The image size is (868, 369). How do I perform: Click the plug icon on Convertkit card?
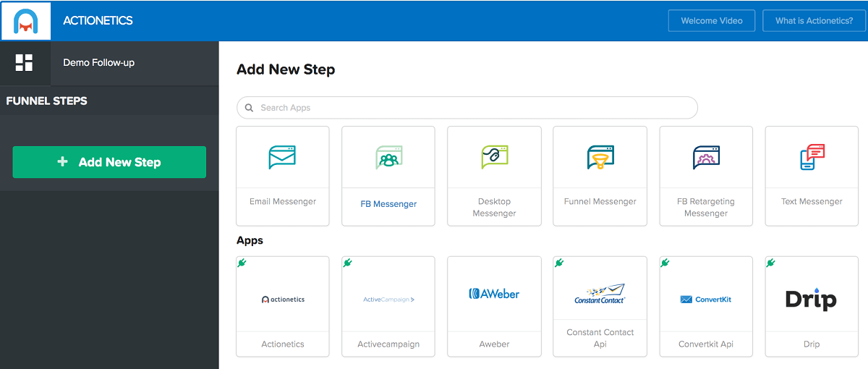(x=665, y=263)
